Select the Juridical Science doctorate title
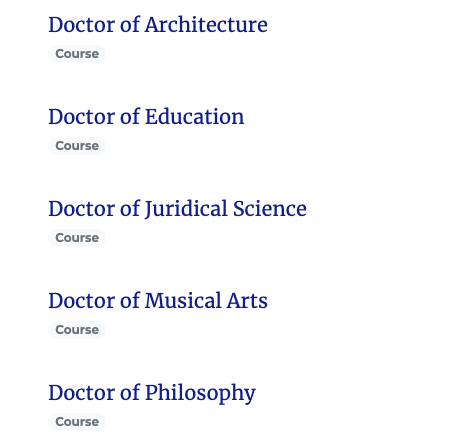The width and height of the screenshot is (459, 446). click(177, 209)
